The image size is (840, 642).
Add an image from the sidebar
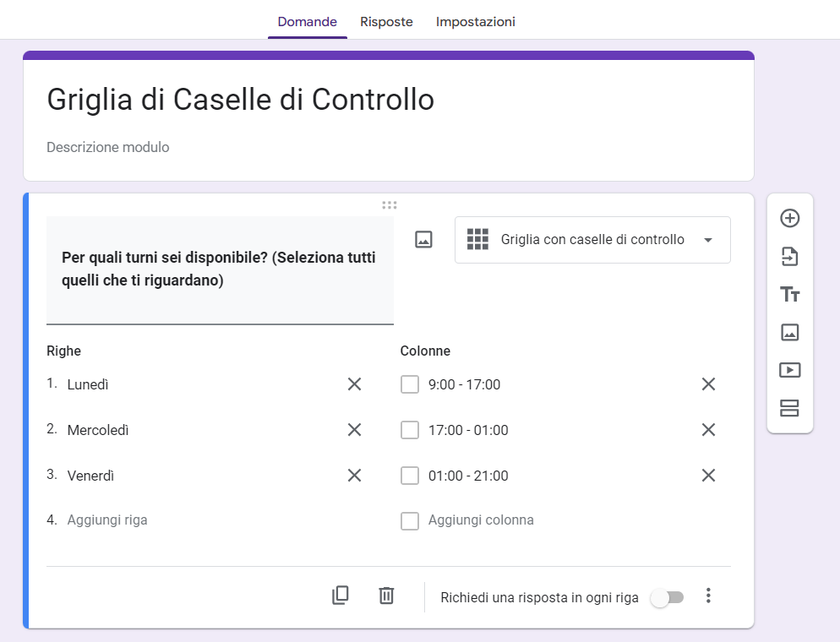tap(789, 332)
